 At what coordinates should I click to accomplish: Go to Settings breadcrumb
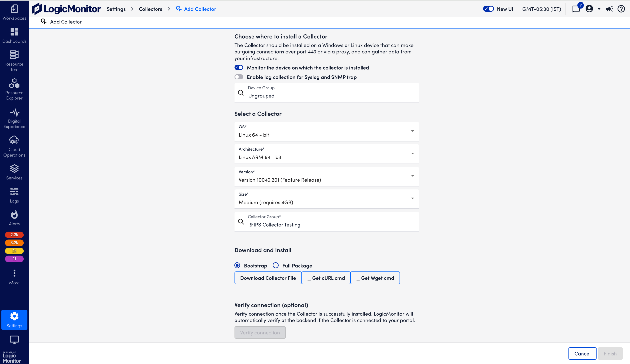coord(116,9)
